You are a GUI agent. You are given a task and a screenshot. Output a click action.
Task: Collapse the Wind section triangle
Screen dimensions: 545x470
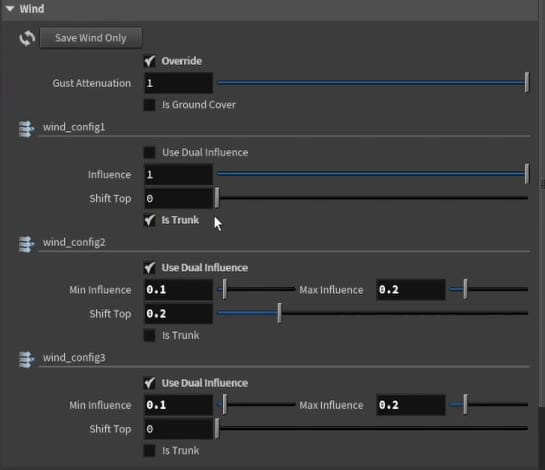[10, 9]
